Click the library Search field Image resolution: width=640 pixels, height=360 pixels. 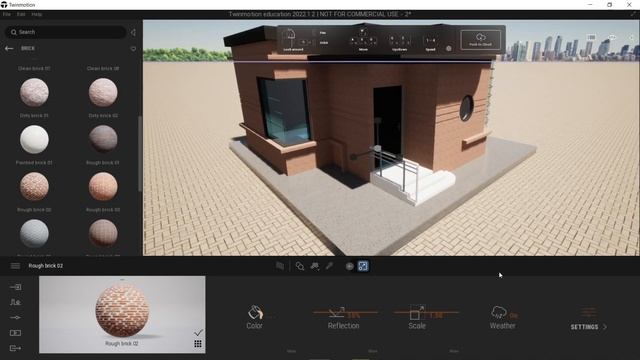(x=66, y=32)
